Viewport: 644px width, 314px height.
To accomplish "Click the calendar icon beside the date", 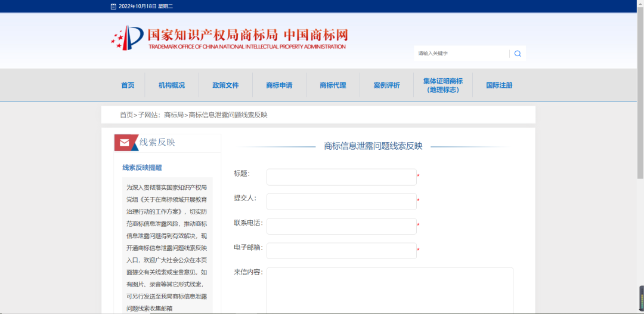I will pyautogui.click(x=113, y=7).
